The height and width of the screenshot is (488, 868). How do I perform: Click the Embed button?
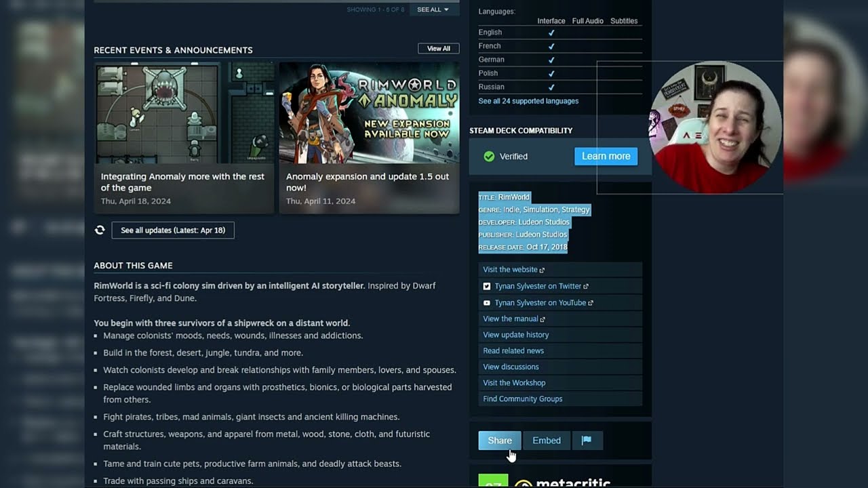tap(547, 441)
